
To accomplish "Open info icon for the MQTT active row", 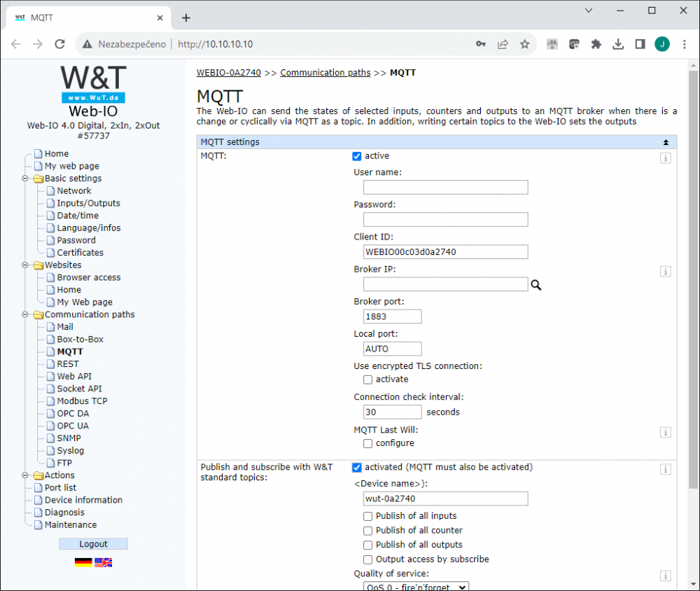I will pyautogui.click(x=665, y=158).
